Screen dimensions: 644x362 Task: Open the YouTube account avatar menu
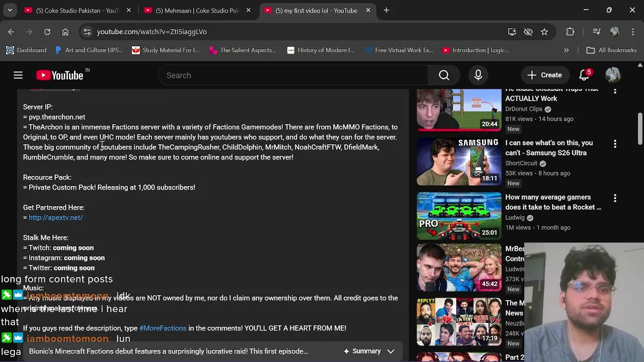tap(613, 75)
